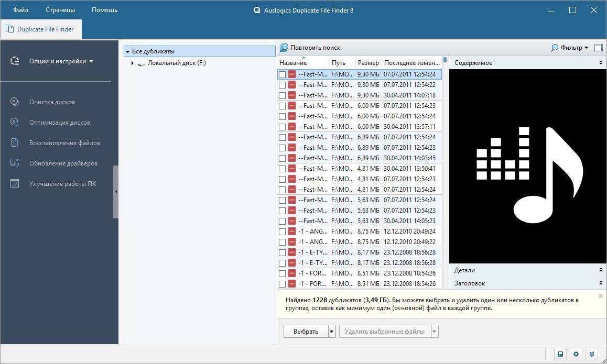Check the file dated 30.04.2011 14:05:23

point(282,221)
